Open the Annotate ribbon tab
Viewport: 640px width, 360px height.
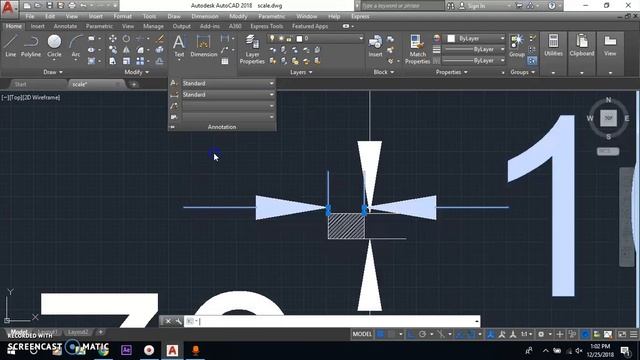point(65,26)
